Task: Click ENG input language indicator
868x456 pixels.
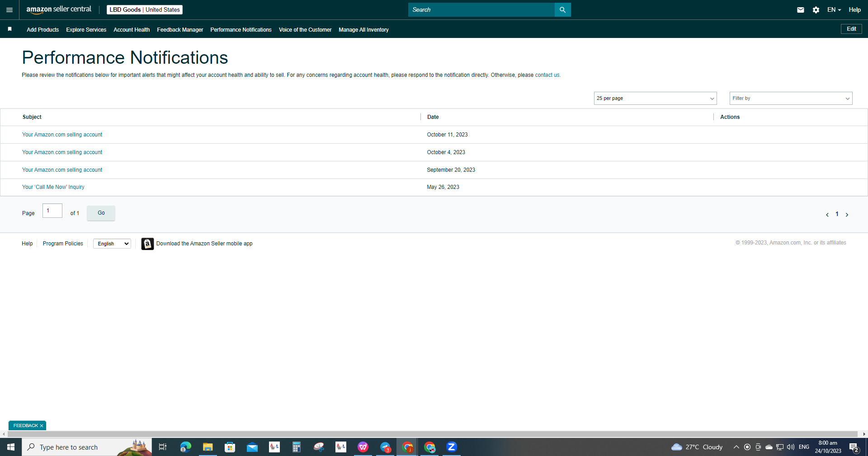Action: pyautogui.click(x=804, y=447)
